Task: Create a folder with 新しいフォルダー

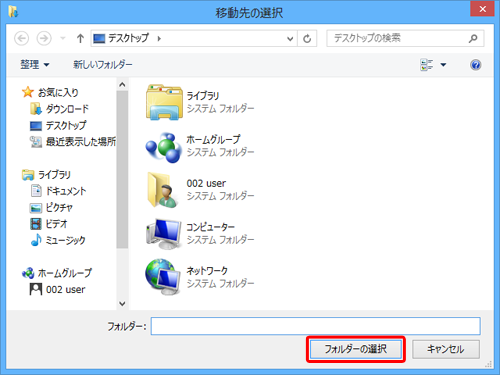Action: (x=103, y=64)
